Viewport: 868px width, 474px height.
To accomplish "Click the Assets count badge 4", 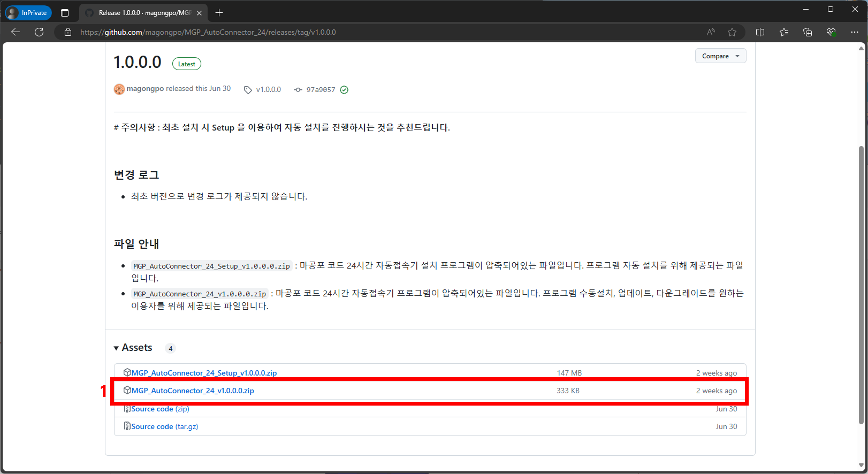I will coord(171,348).
